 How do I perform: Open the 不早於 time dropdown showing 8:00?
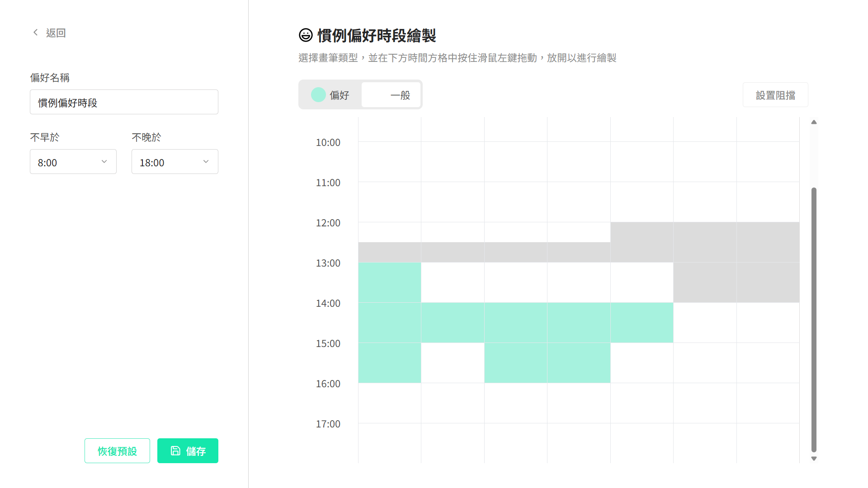(73, 161)
